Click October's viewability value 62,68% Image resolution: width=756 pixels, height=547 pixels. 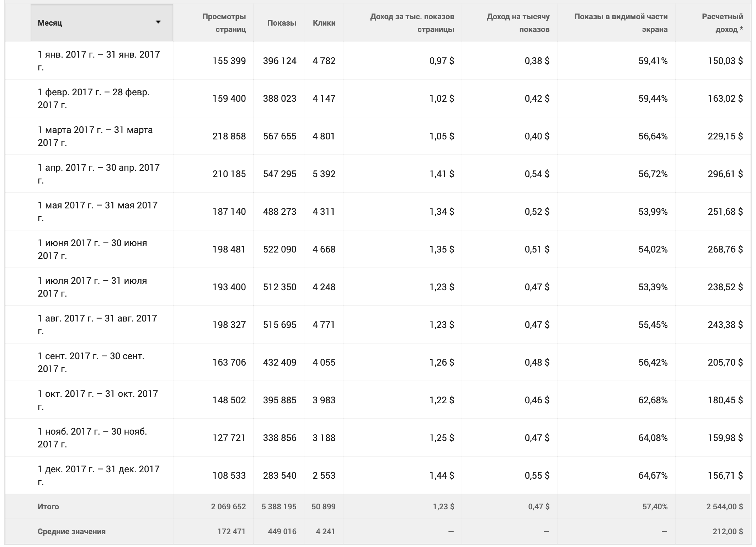653,400
